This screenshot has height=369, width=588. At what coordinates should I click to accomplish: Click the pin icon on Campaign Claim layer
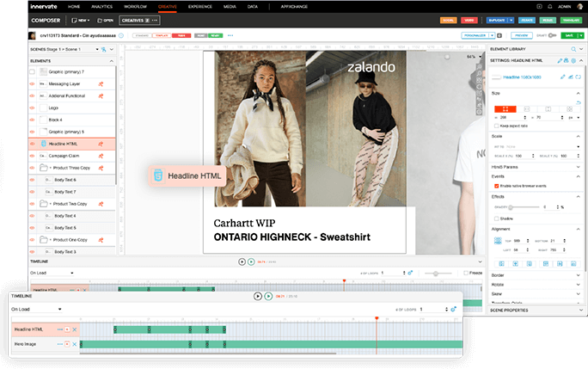point(101,156)
